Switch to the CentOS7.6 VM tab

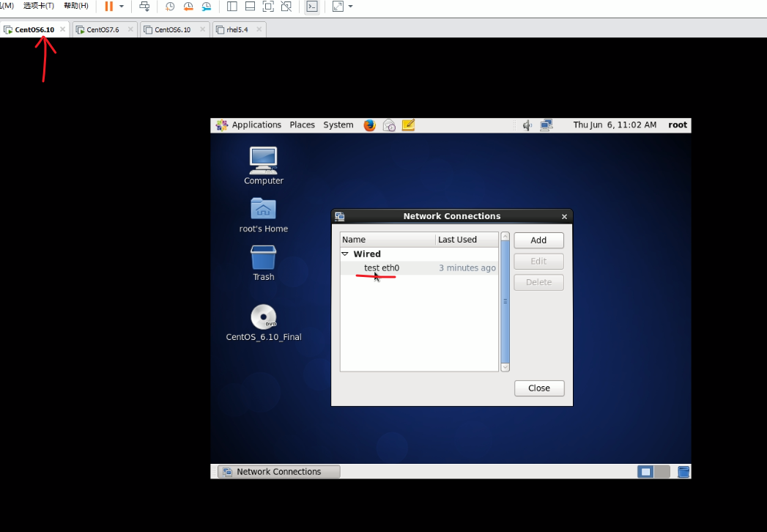click(x=103, y=30)
